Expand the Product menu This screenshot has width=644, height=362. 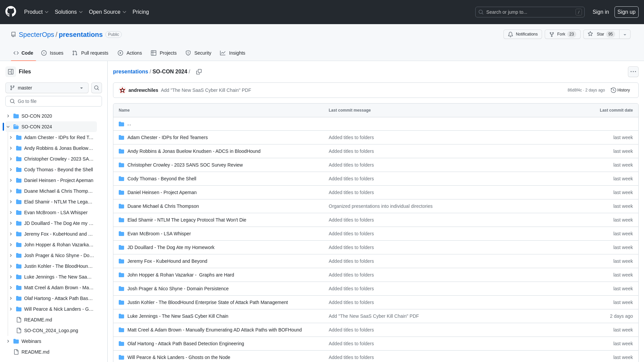[x=36, y=12]
